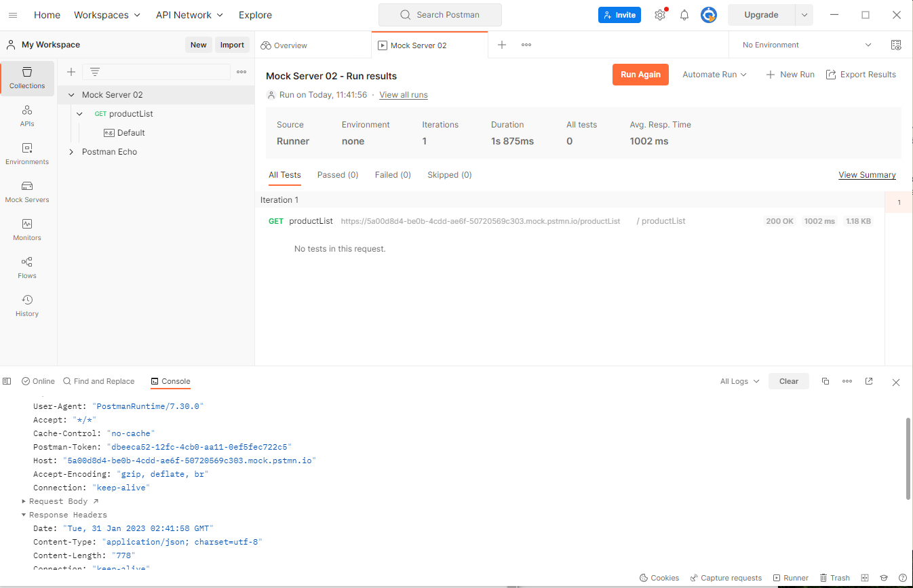The height and width of the screenshot is (588, 913).
Task: Open the Workspaces dropdown
Action: click(x=107, y=15)
